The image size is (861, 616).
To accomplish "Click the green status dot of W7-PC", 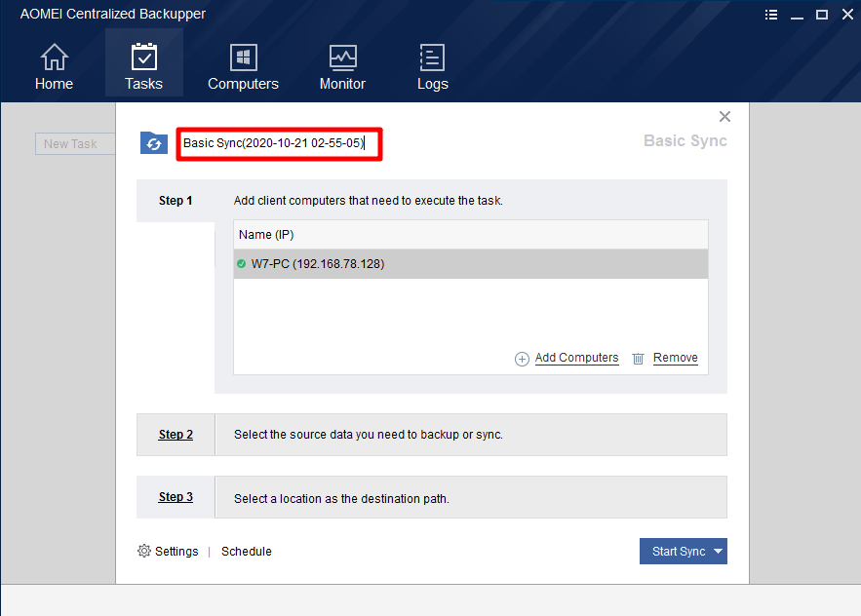I will [x=241, y=263].
